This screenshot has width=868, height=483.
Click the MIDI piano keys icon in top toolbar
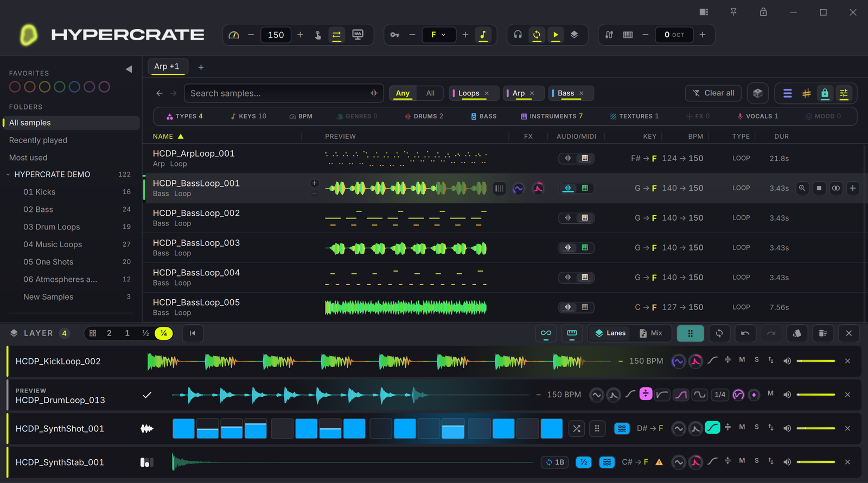point(628,35)
